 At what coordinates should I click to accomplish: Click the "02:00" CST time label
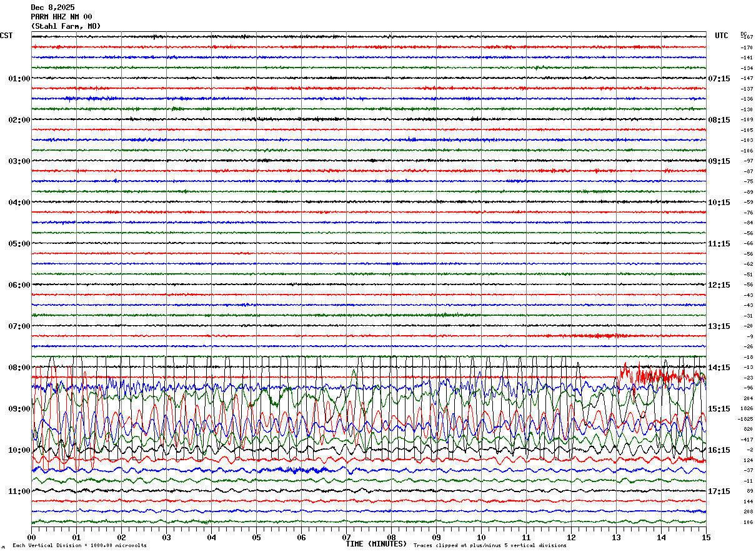(x=19, y=120)
